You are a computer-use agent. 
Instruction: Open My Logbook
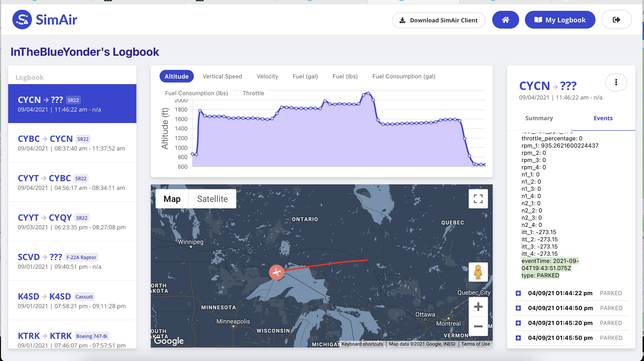[560, 20]
